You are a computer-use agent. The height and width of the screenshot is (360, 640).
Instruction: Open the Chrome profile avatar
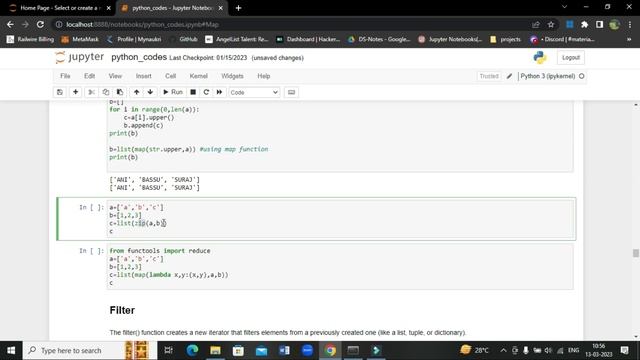tap(614, 24)
